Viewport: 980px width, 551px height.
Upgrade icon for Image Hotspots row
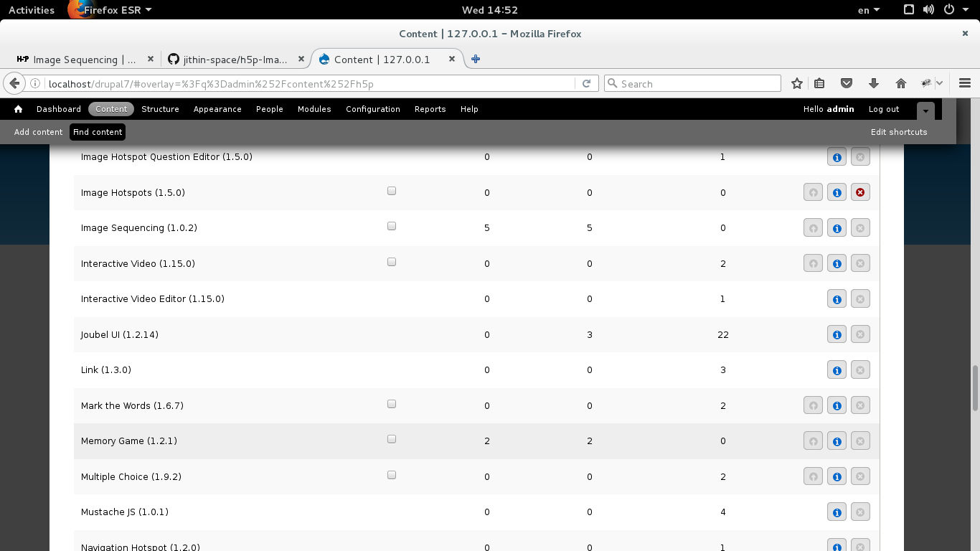click(x=813, y=192)
